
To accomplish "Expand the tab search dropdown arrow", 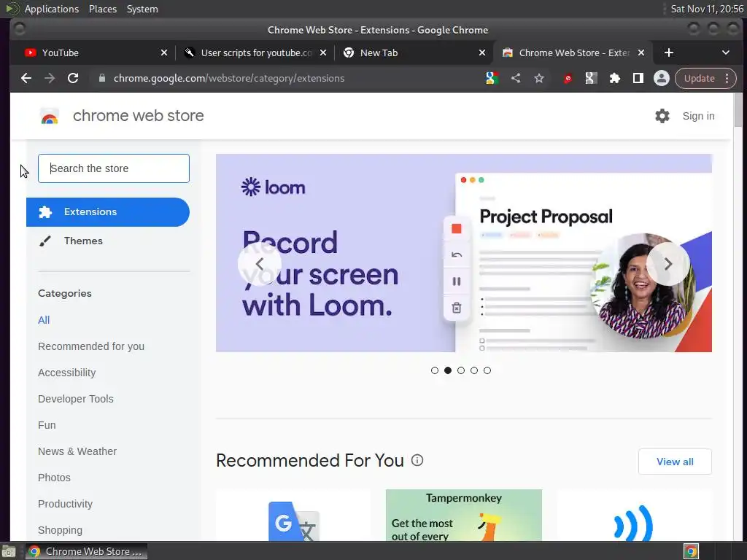I will tap(726, 52).
